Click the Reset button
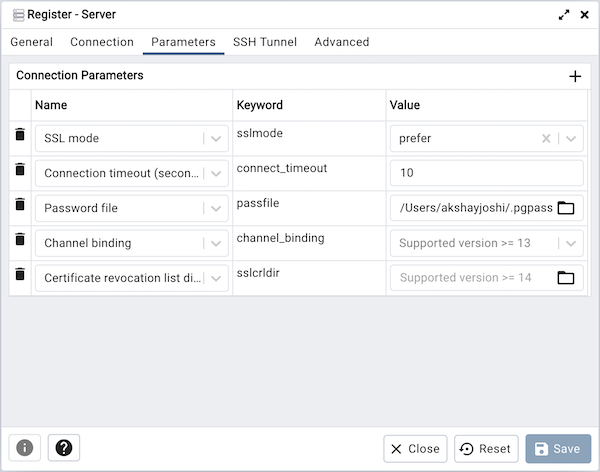The image size is (600, 472). click(485, 449)
